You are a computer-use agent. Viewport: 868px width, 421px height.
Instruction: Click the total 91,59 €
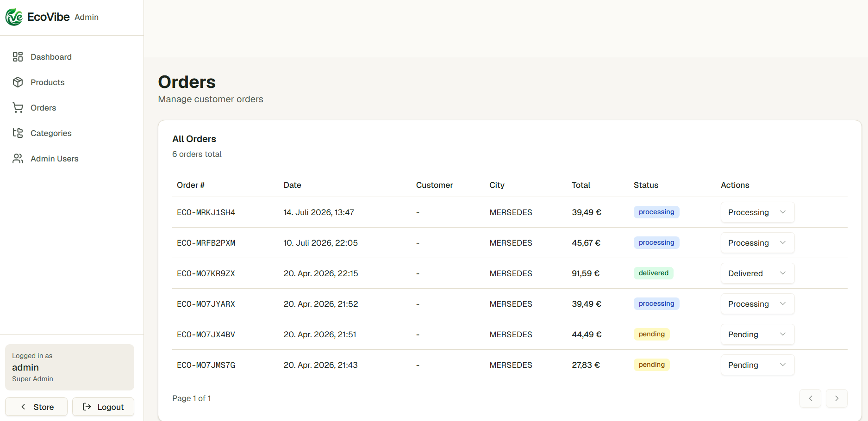586,273
